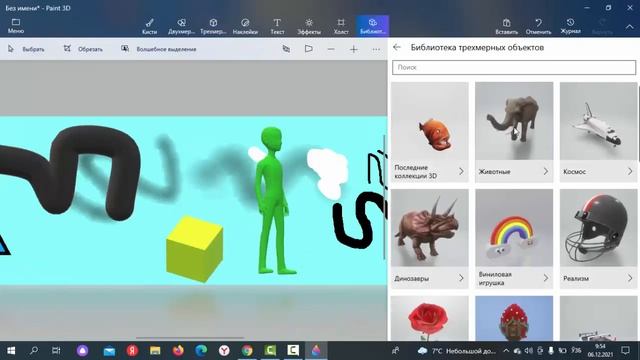The width and height of the screenshot is (640, 360).
Task: Expand the Реализм chevron
Action: (x=630, y=278)
